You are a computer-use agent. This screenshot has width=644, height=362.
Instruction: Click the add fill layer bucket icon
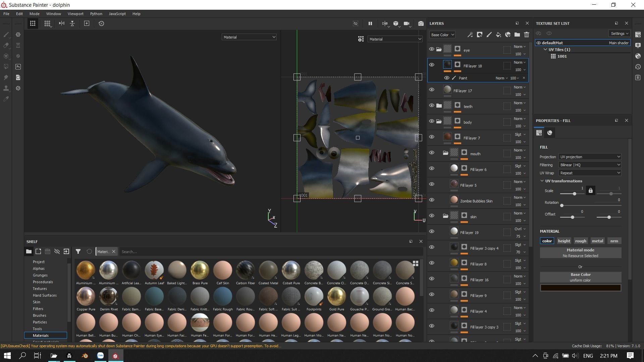point(498,35)
